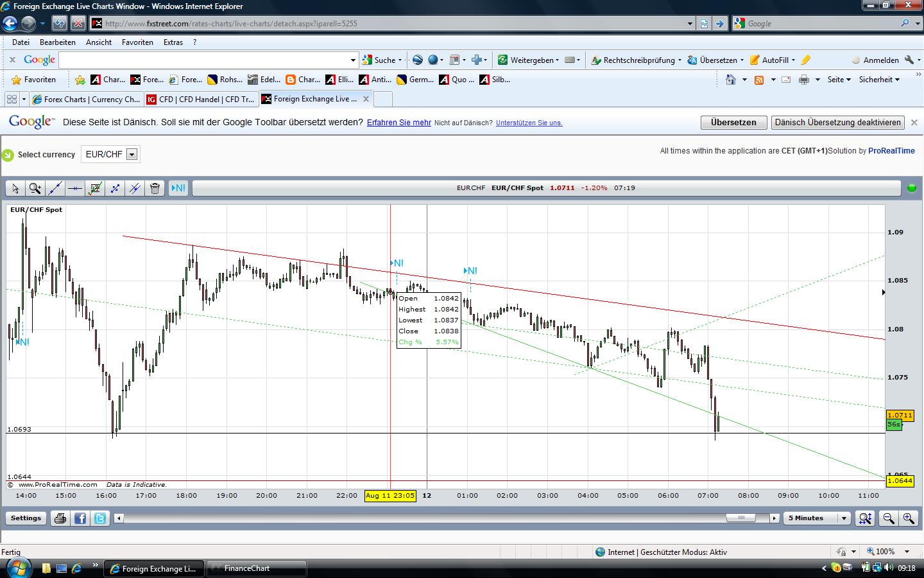Click the trash bin to delete drawings

click(x=155, y=188)
